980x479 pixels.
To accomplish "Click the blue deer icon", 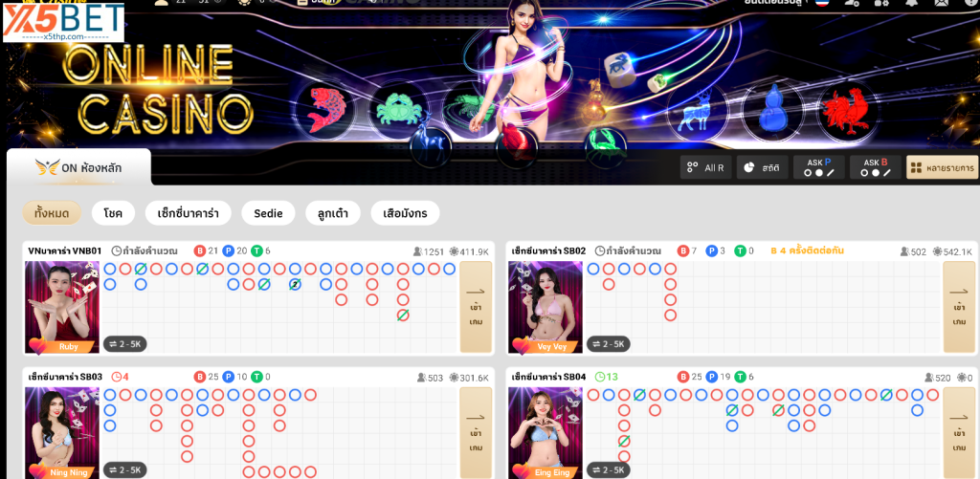I will point(699,110).
